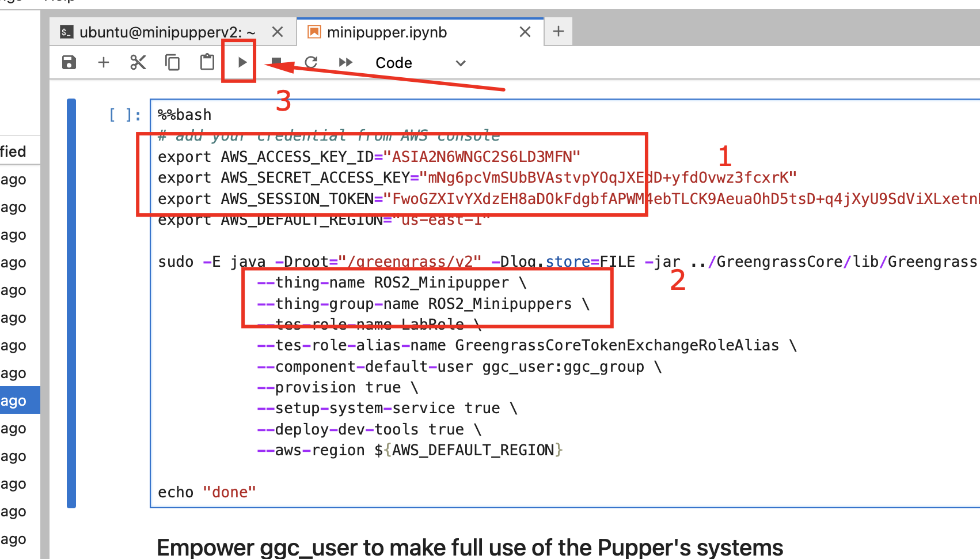Close the minipupper.ipynb tab
Image resolution: width=980 pixels, height=559 pixels.
[x=525, y=32]
